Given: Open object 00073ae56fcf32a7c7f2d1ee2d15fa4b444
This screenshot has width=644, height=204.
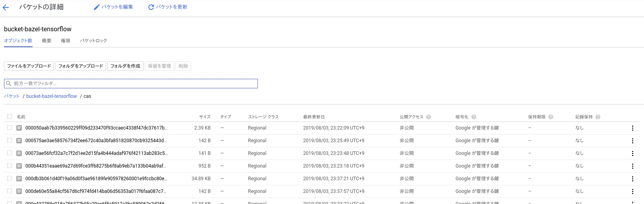Looking at the screenshot, I should pyautogui.click(x=96, y=153).
